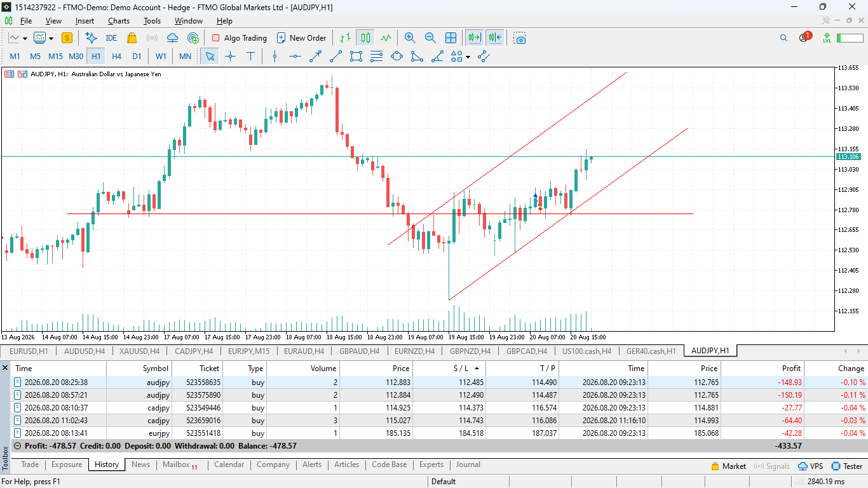
Task: Open the shapes objects dropdown arrow
Action: (468, 57)
